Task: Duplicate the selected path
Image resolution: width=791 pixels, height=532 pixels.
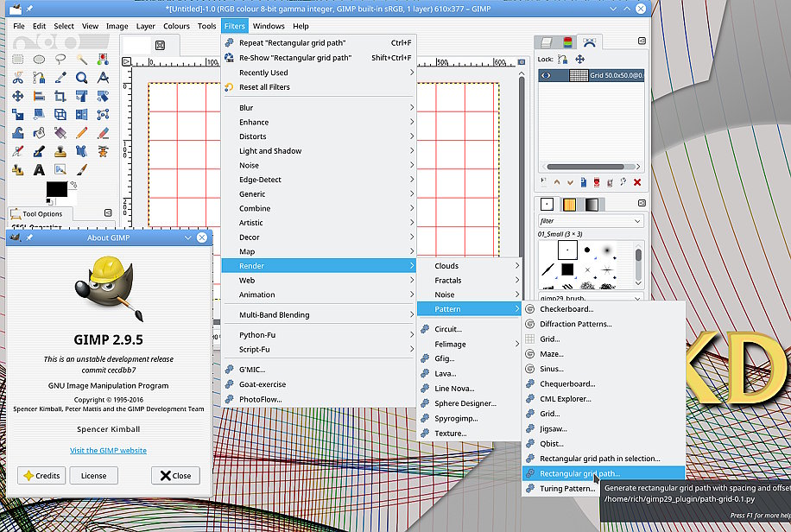Action: [584, 182]
